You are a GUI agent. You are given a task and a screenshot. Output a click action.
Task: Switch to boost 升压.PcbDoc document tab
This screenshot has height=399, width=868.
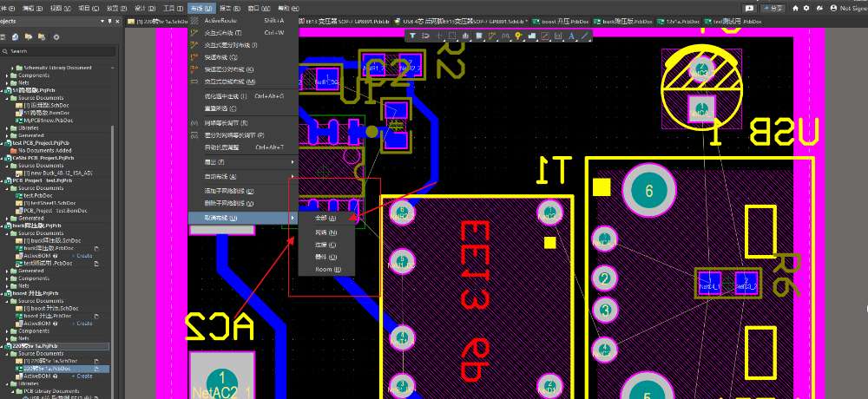click(x=561, y=22)
